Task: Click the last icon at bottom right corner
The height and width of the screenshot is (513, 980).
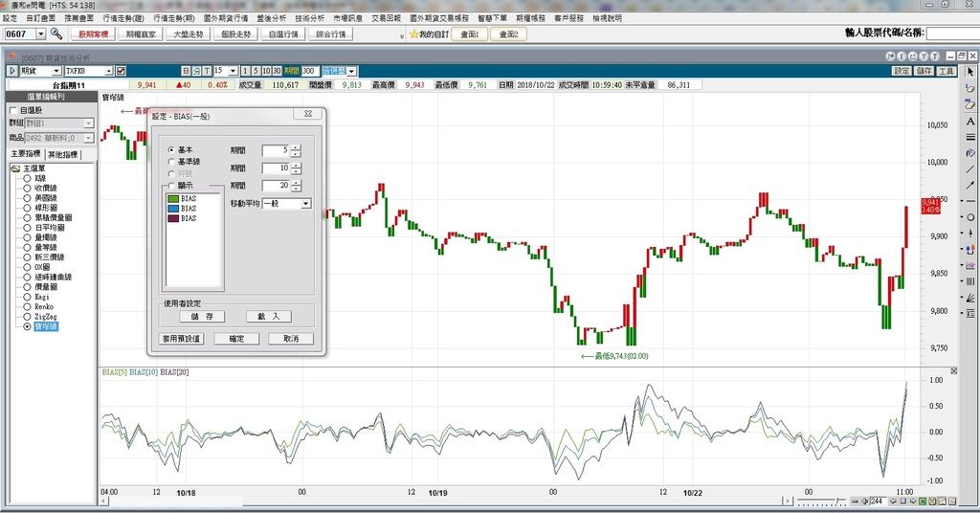Action: 952,502
